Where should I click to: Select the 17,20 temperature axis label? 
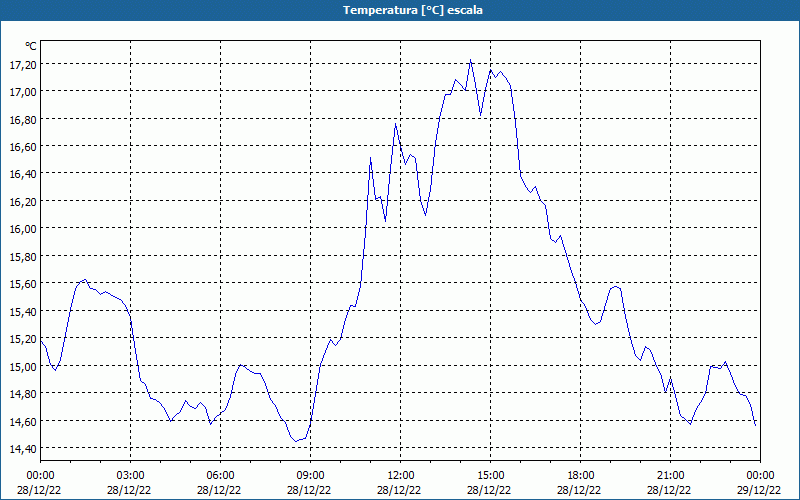(x=23, y=65)
